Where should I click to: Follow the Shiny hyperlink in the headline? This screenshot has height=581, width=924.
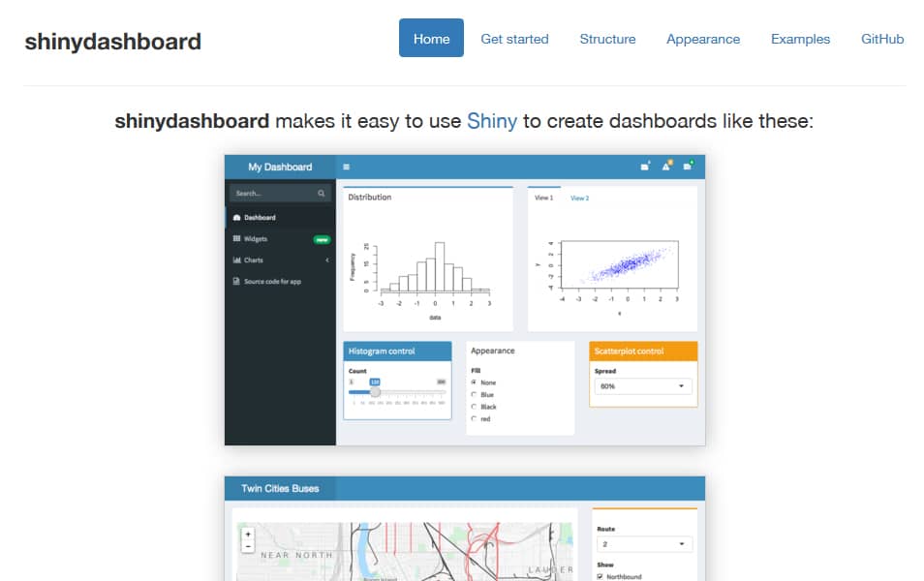click(492, 121)
